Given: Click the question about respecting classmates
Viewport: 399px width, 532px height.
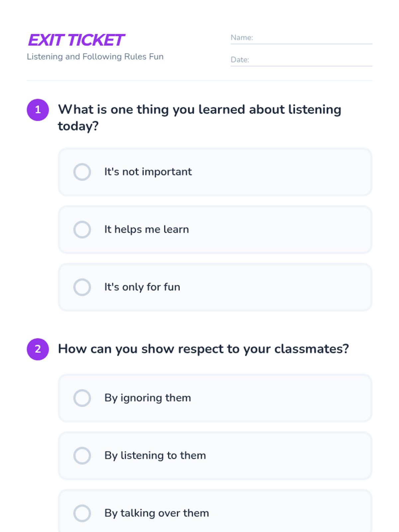Looking at the screenshot, I should click(x=203, y=349).
